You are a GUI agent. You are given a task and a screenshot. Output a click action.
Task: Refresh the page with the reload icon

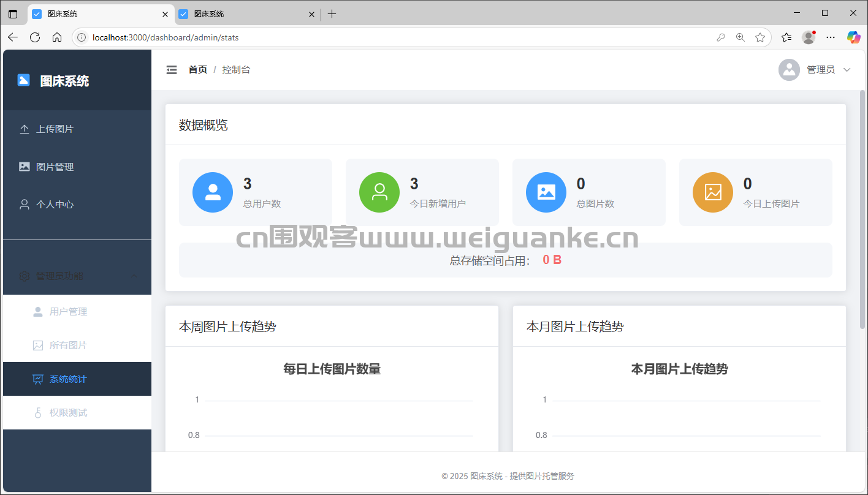[x=35, y=37]
